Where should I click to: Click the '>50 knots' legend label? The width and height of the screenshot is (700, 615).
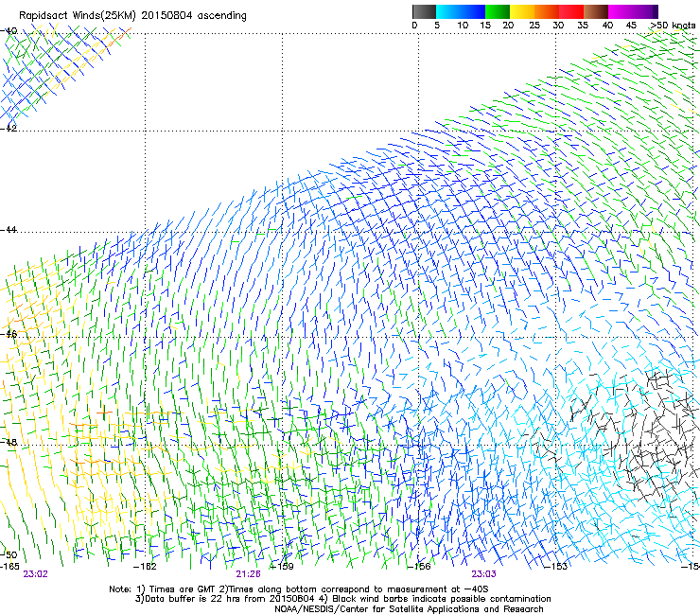673,26
